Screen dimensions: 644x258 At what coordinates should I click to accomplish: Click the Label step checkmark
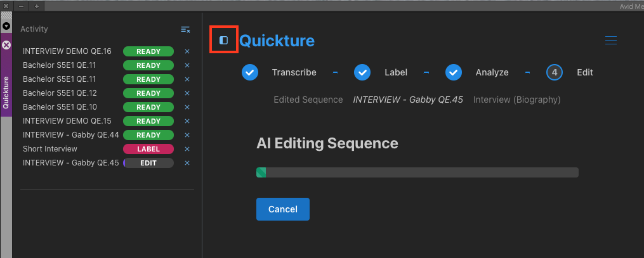(x=362, y=73)
